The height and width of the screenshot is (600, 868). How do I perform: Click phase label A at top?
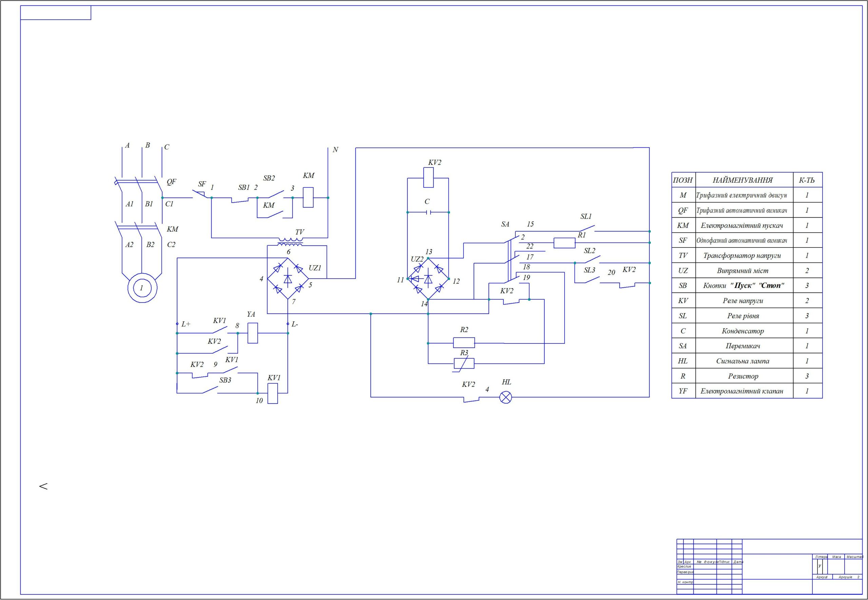(x=127, y=145)
